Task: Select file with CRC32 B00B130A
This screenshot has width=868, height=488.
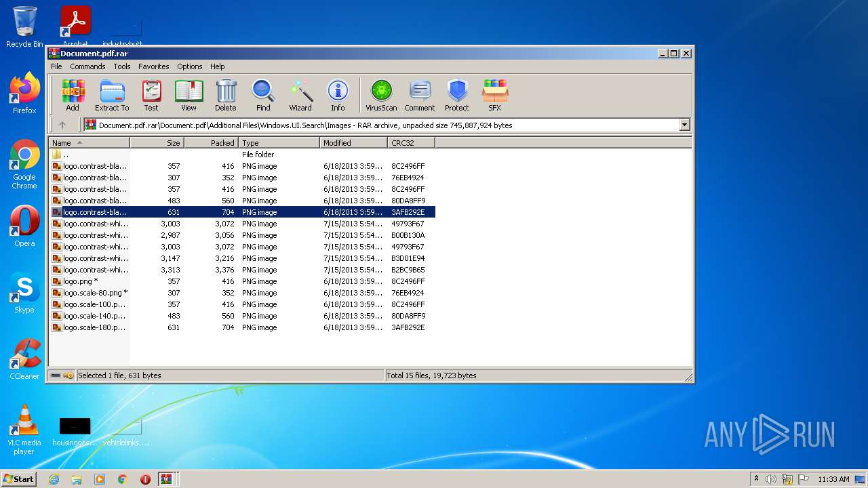Action: coord(242,235)
